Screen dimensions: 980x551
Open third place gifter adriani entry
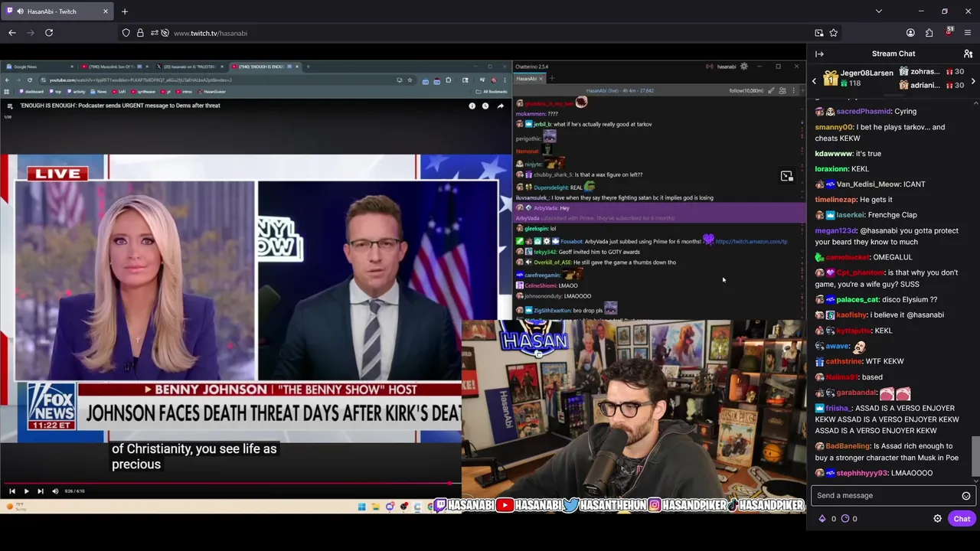click(x=932, y=85)
